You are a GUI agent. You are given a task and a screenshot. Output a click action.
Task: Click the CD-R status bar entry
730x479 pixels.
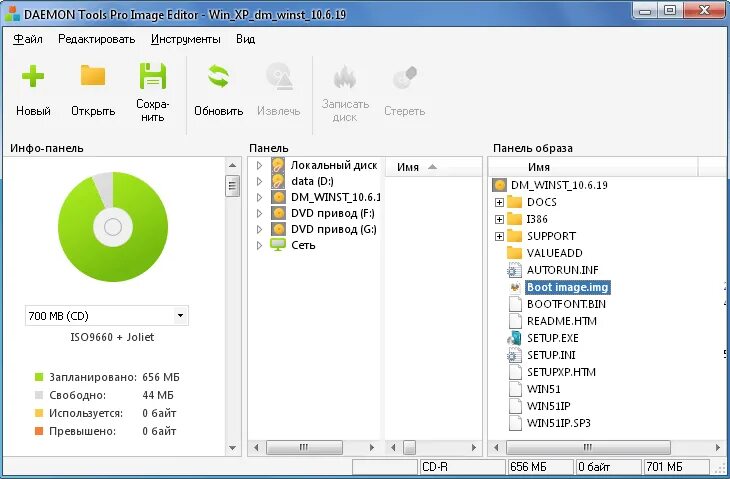[x=462, y=466]
